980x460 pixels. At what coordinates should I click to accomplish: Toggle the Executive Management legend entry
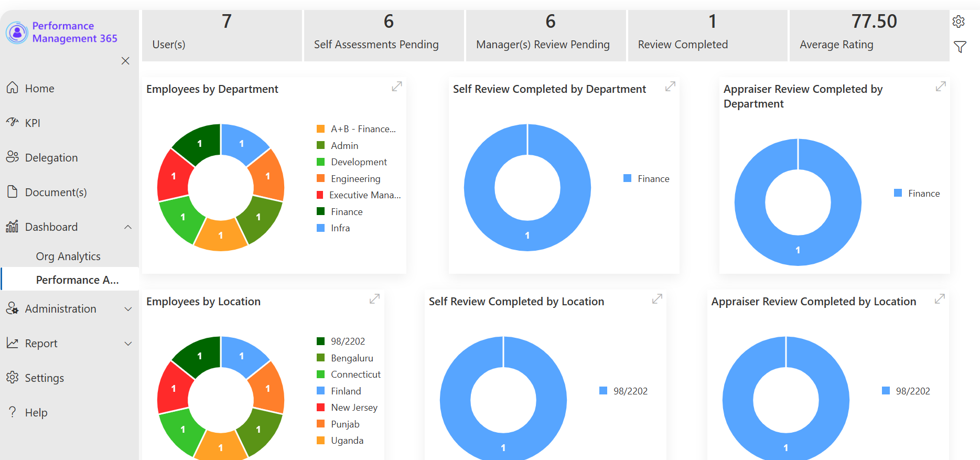pos(359,195)
